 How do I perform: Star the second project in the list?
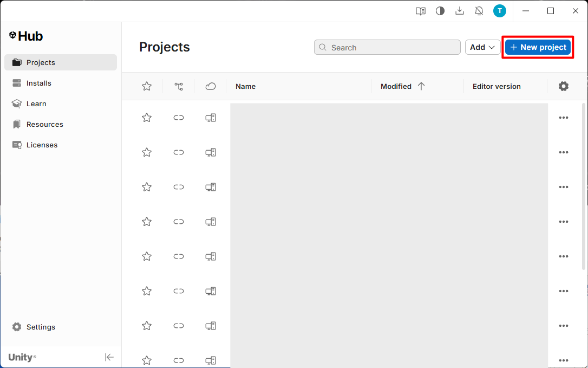(147, 152)
